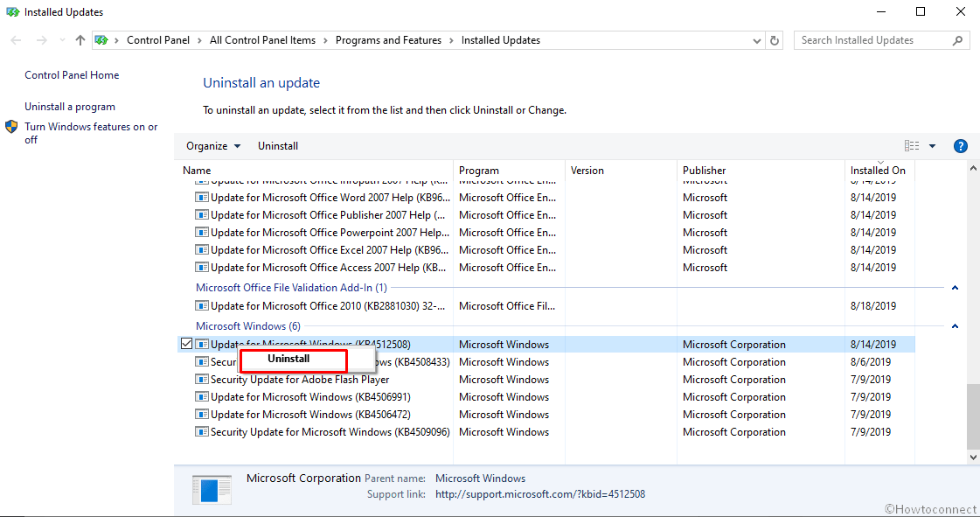This screenshot has width=980, height=517.
Task: Open the recent locations dropdown arrow
Action: [62, 40]
